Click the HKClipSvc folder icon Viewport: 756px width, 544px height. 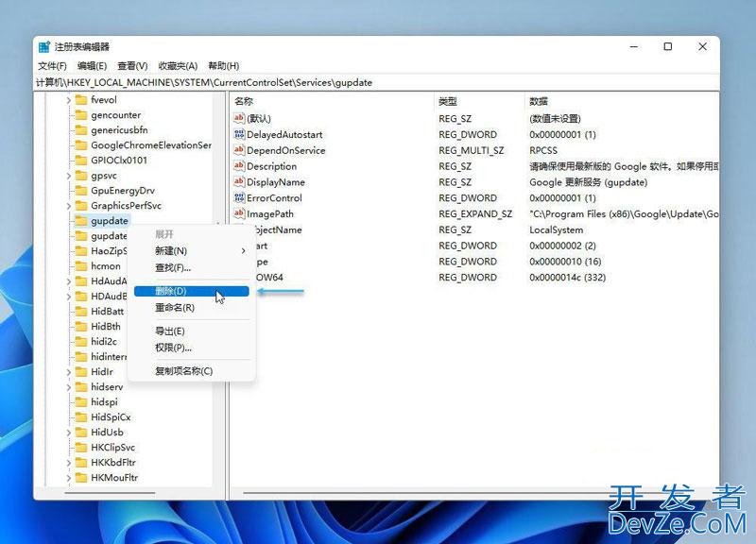pyautogui.click(x=81, y=448)
